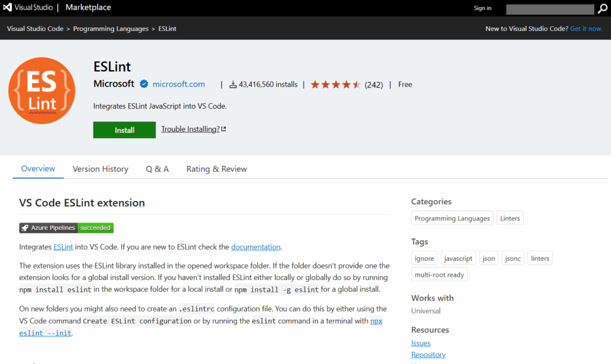Viewport: 611px width, 364px height.
Task: Open the Trouble Installing? link
Action: 193,129
